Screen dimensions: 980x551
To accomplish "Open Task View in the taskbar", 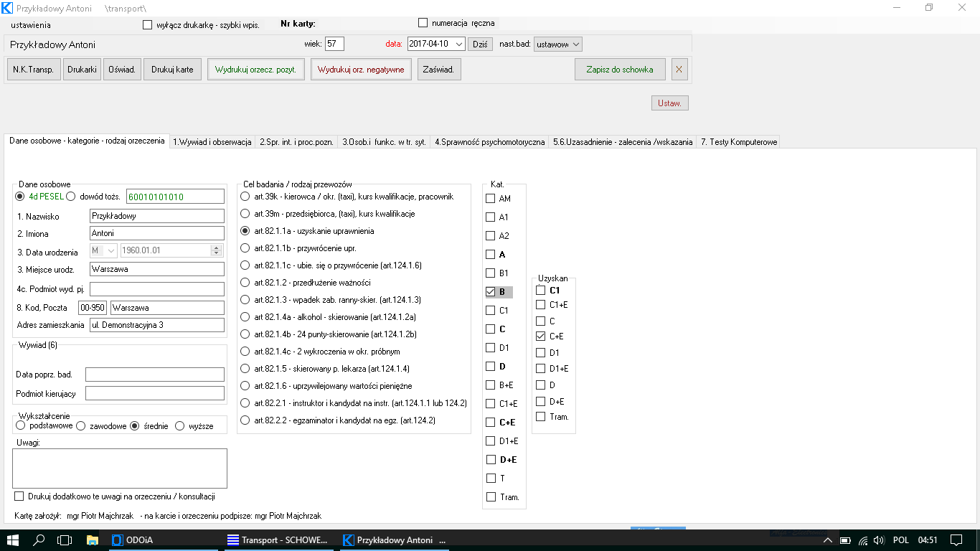I will point(65,540).
